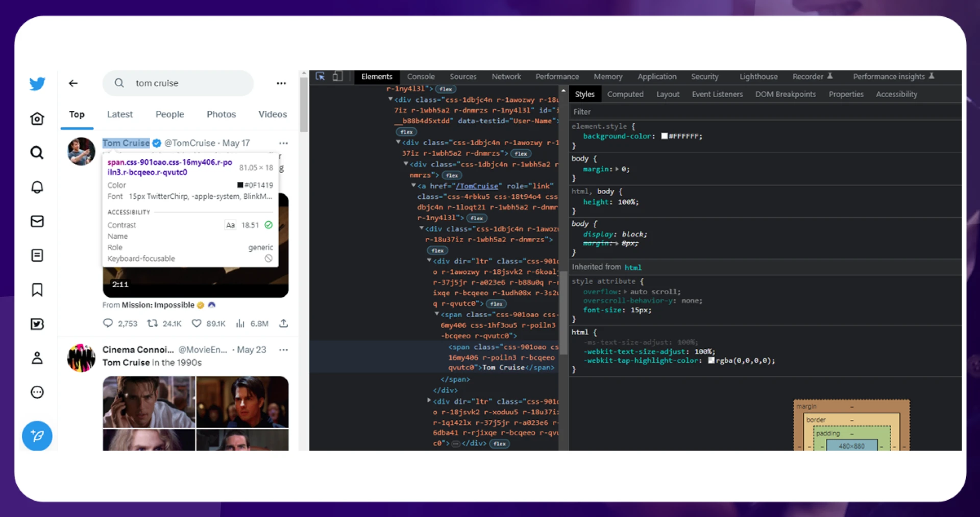Click the search field containing tom cruise

pyautogui.click(x=178, y=83)
